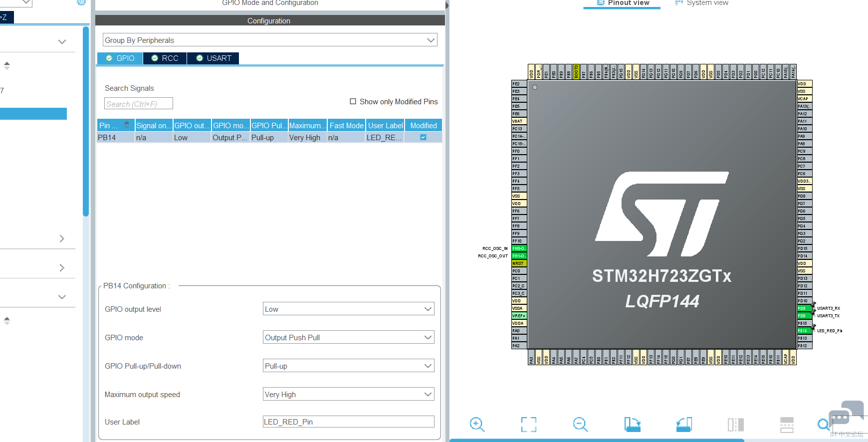Image resolution: width=868 pixels, height=442 pixels.
Task: Click the vertical split view icon
Action: [x=736, y=425]
